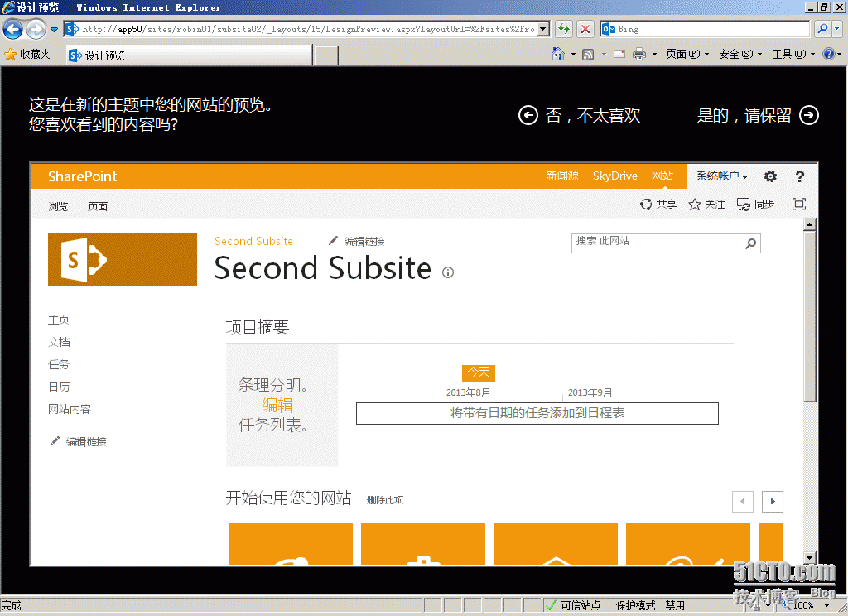Click the magnifier search button beside Bing

click(822, 29)
